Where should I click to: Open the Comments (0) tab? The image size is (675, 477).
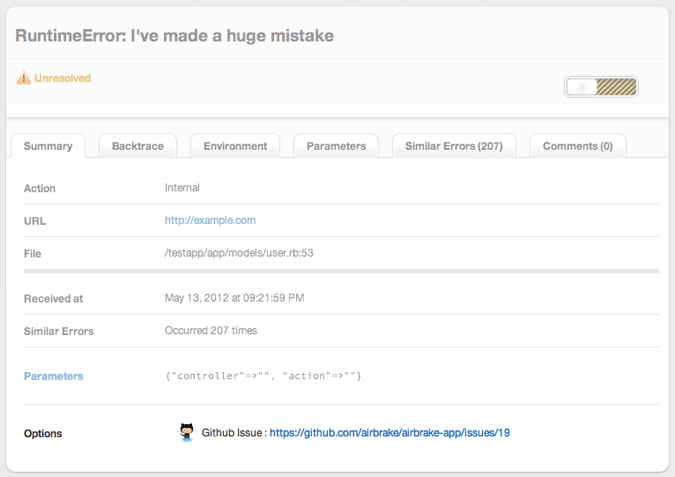point(578,146)
